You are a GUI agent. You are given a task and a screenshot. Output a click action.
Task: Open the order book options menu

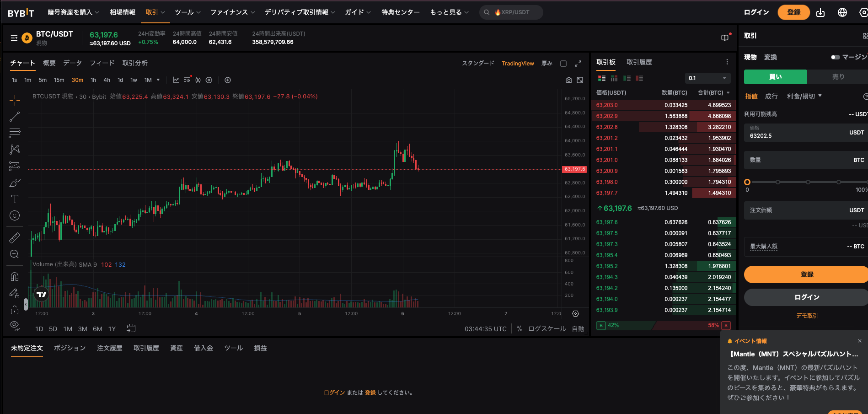click(x=727, y=62)
